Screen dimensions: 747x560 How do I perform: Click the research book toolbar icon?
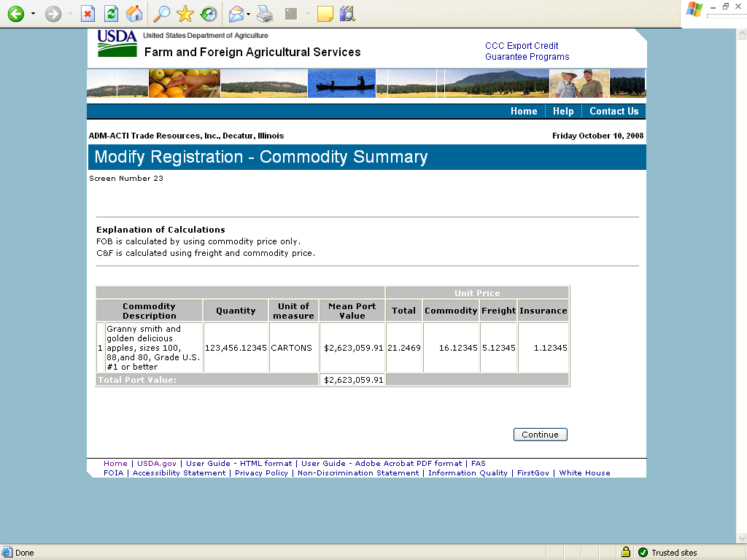[348, 14]
